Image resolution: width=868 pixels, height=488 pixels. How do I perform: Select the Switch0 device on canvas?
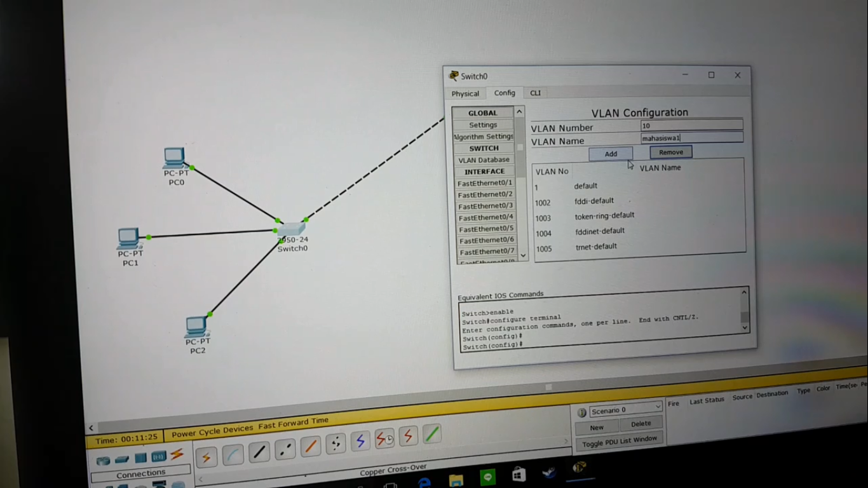pos(291,230)
